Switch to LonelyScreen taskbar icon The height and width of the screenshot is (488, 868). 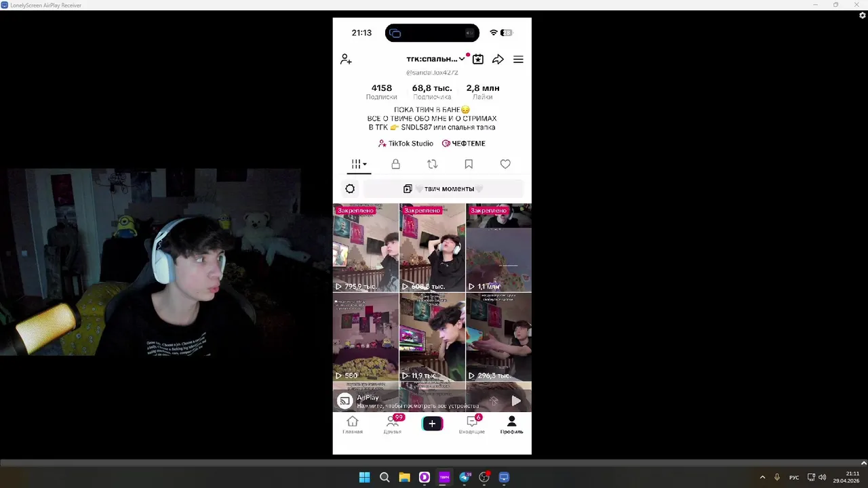pos(504,477)
